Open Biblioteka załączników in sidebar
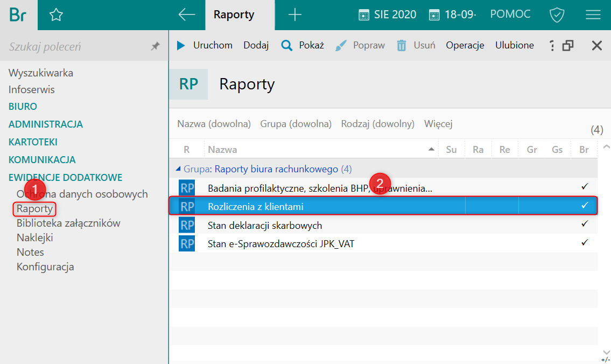 [x=68, y=223]
